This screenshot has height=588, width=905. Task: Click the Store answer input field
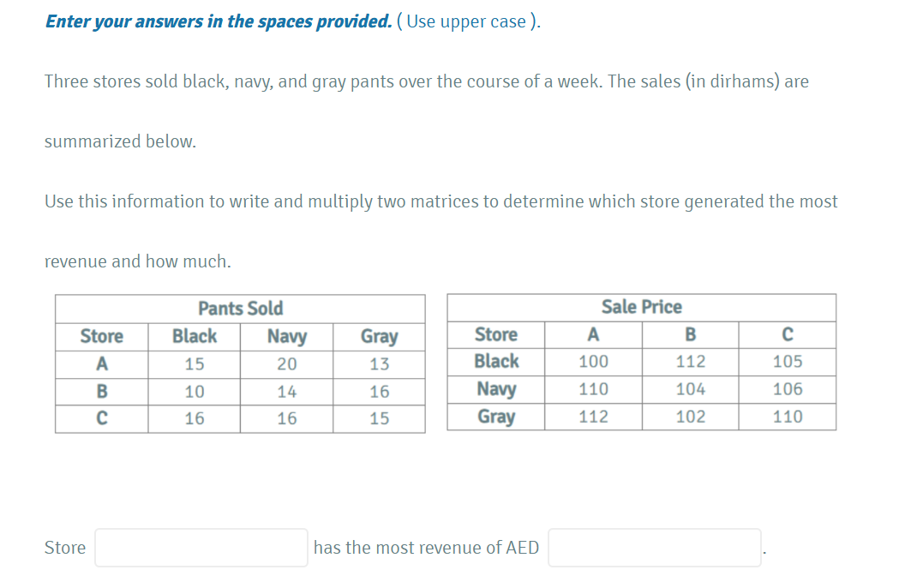click(x=201, y=548)
